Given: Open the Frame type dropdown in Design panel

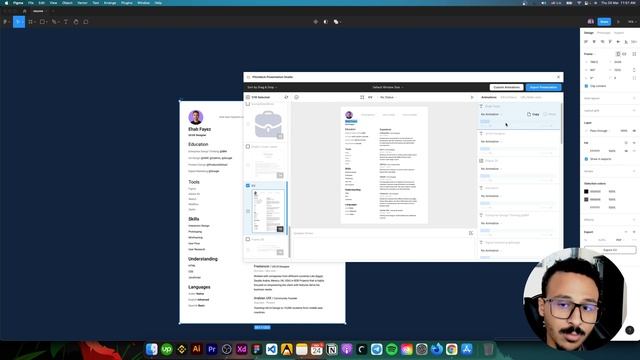Looking at the screenshot, I should point(589,54).
